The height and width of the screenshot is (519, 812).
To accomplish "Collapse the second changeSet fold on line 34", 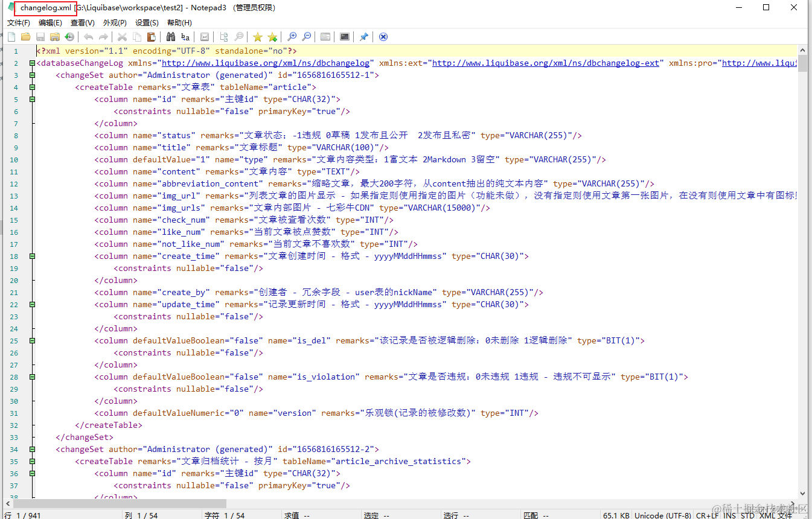I will [32, 449].
